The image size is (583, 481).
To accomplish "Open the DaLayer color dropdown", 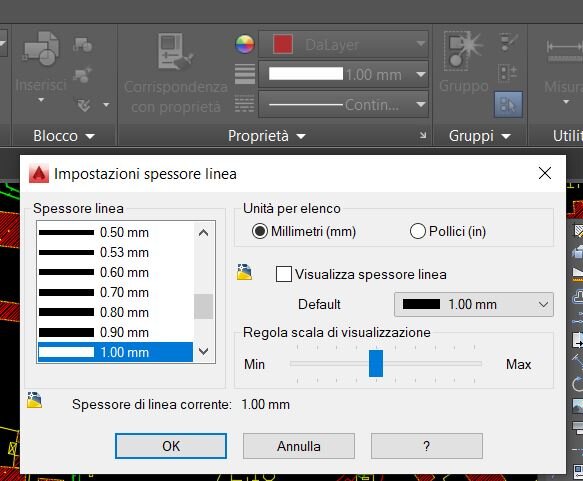I will coord(343,45).
